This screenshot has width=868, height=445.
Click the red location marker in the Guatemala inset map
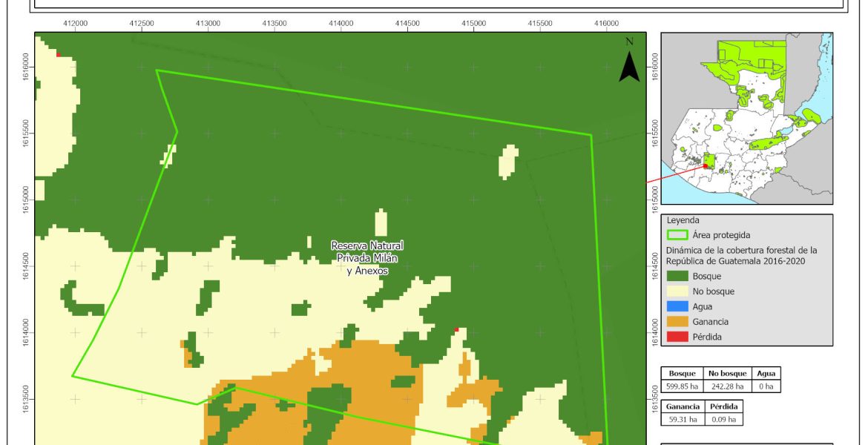pos(705,166)
